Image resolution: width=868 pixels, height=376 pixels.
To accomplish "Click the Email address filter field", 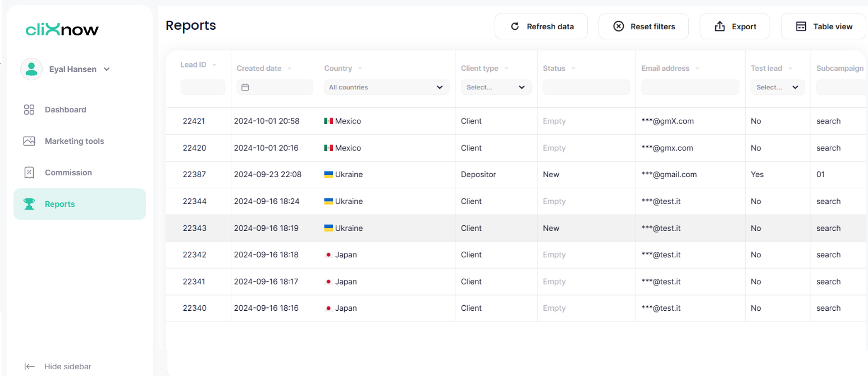I will (x=690, y=87).
